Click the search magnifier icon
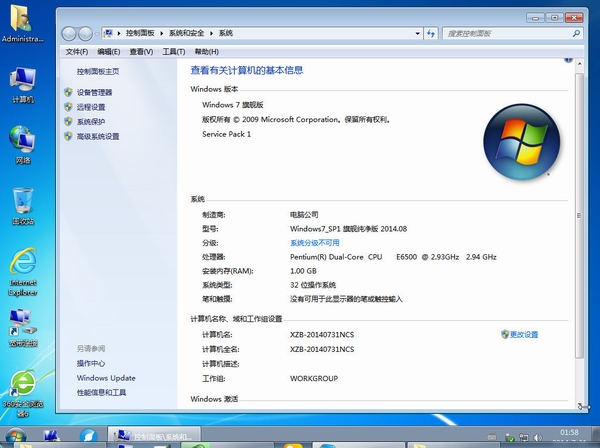This screenshot has height=448, width=600. 576,34
